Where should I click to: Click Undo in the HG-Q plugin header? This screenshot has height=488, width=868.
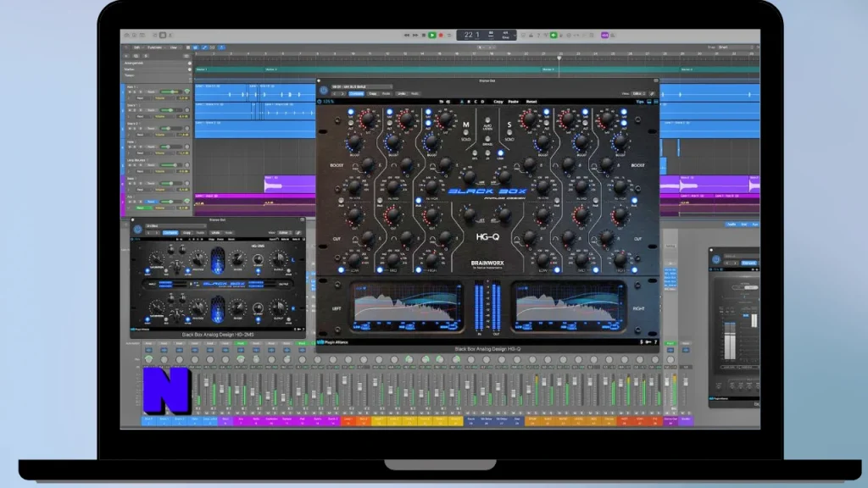[x=401, y=94]
